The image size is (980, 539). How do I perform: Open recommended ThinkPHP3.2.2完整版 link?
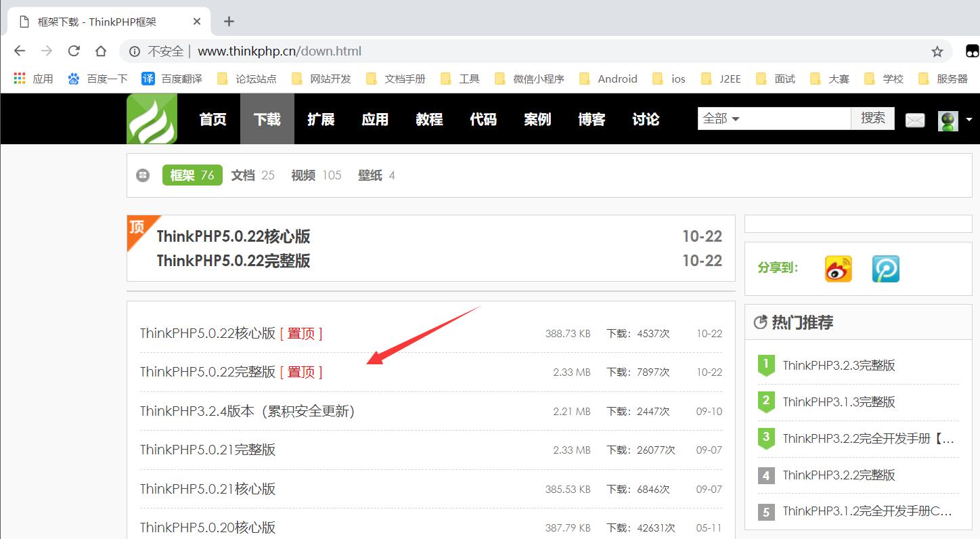839,475
